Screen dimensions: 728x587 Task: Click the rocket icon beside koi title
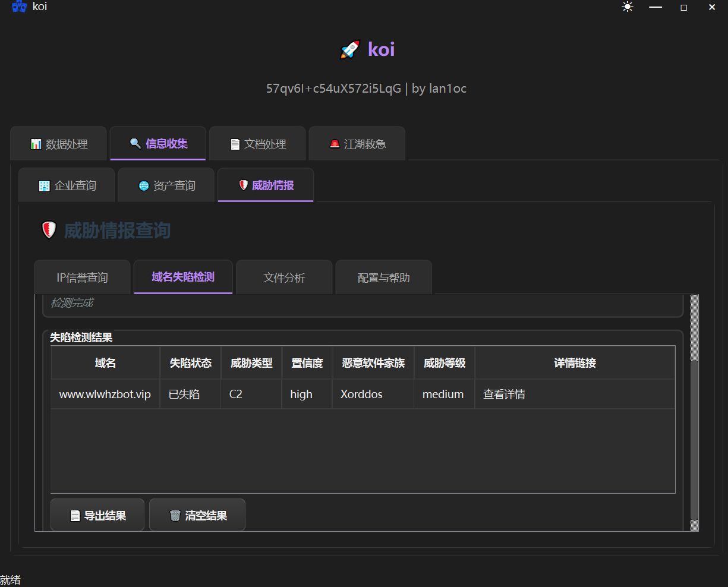350,49
